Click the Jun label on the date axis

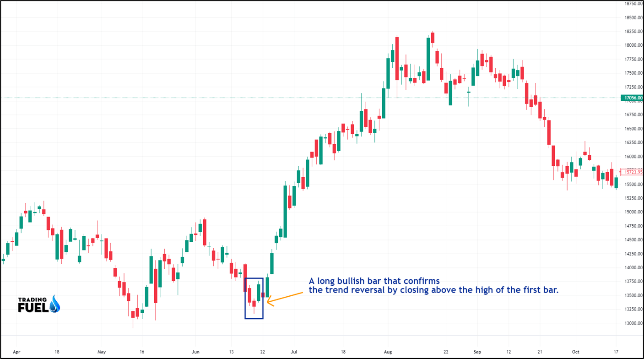coord(195,352)
